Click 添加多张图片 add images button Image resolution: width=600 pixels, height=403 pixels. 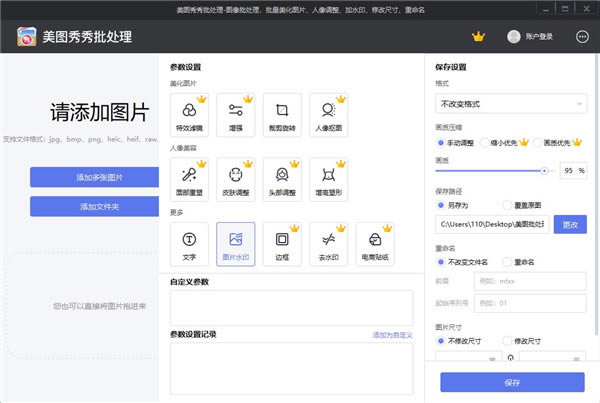tap(95, 177)
